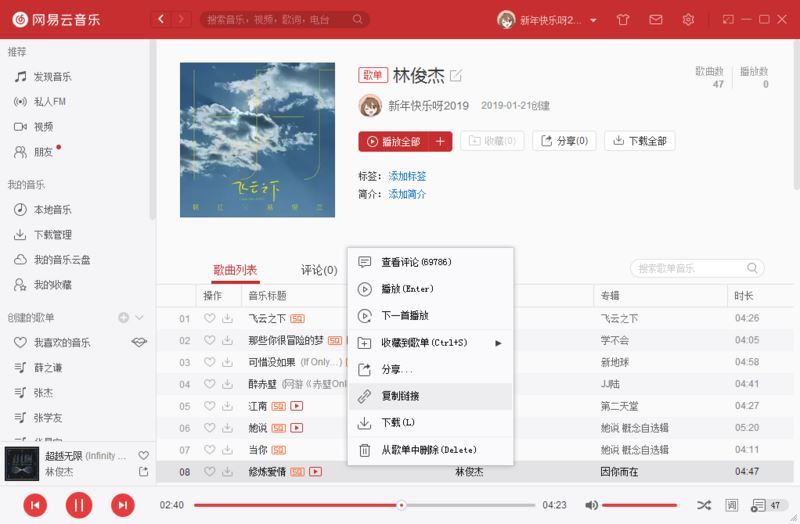This screenshot has width=800, height=524.
Task: Switch to mini mode window icon
Action: (728, 19)
